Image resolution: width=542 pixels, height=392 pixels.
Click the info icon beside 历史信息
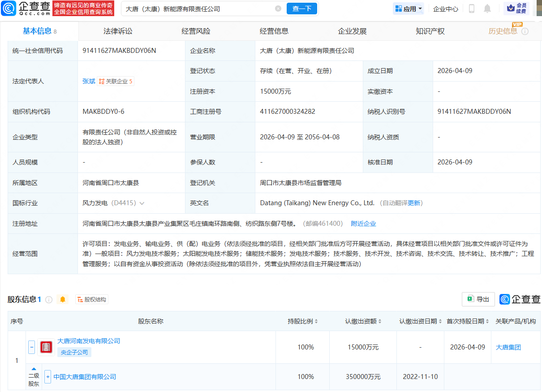click(525, 31)
